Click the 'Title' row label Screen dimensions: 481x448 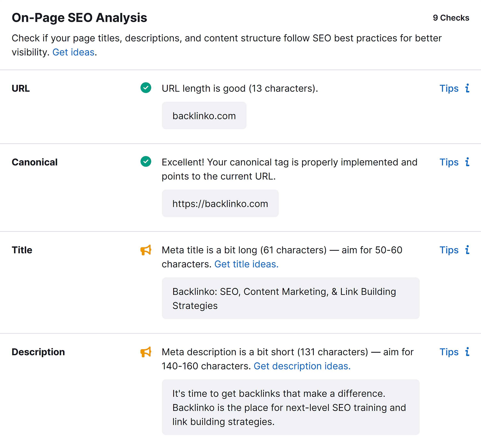click(x=22, y=250)
